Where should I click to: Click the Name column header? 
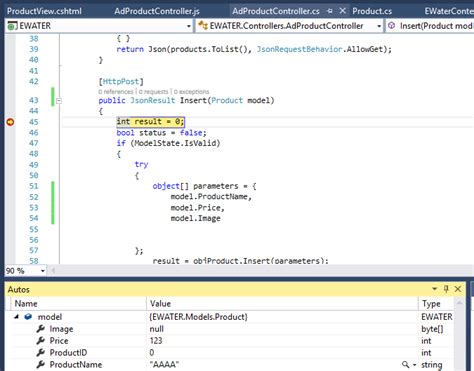(x=26, y=304)
